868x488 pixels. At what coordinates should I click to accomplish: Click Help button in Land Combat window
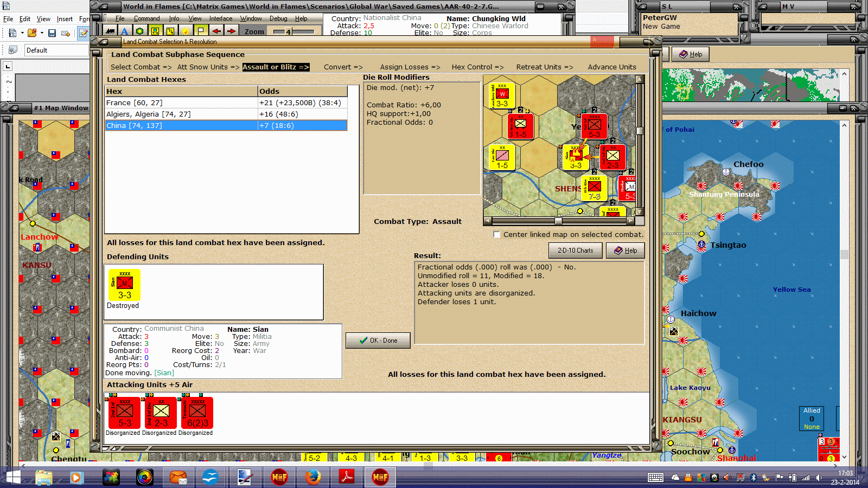pyautogui.click(x=626, y=251)
